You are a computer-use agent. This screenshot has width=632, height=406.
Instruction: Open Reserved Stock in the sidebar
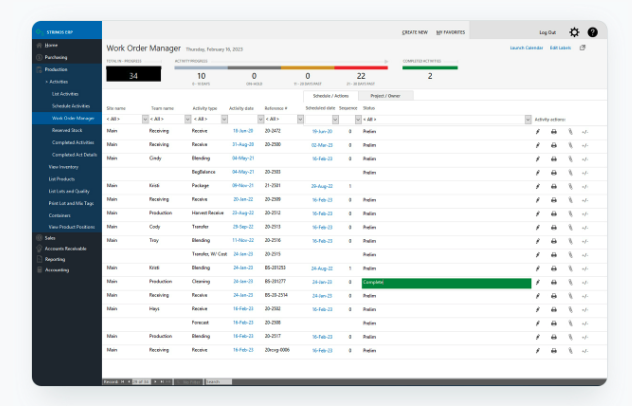coord(67,130)
